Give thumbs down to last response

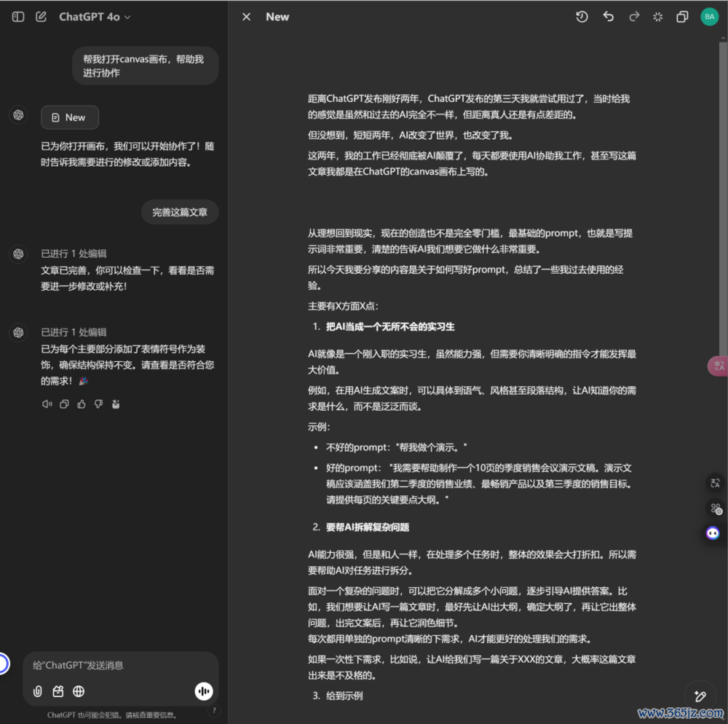[x=98, y=404]
